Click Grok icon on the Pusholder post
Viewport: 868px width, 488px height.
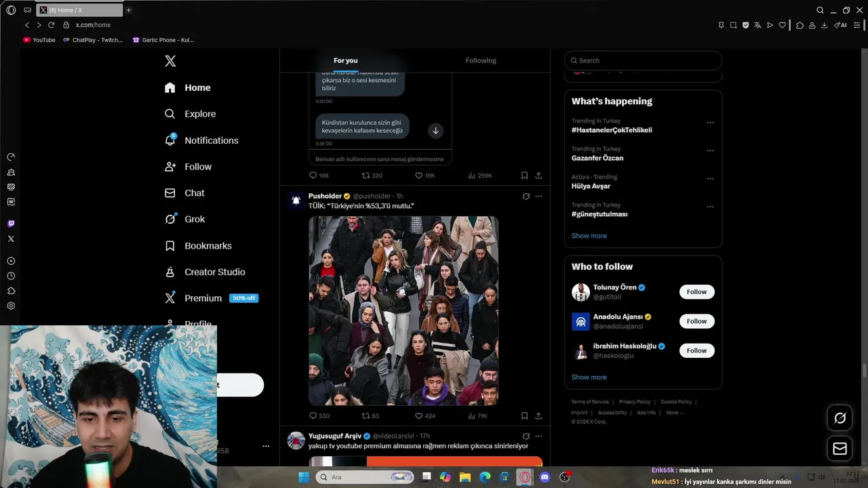(526, 197)
